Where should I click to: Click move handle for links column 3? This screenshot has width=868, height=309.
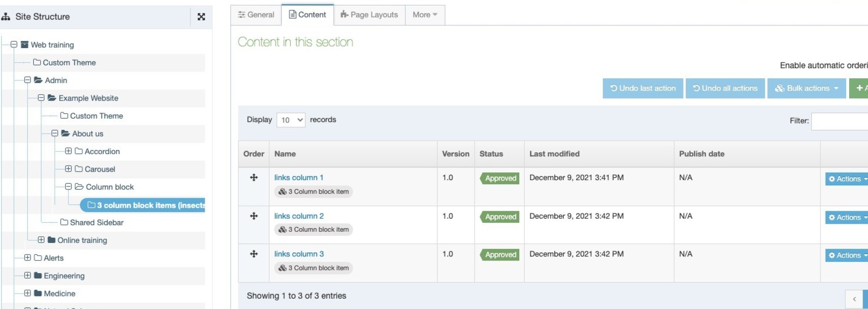(254, 254)
